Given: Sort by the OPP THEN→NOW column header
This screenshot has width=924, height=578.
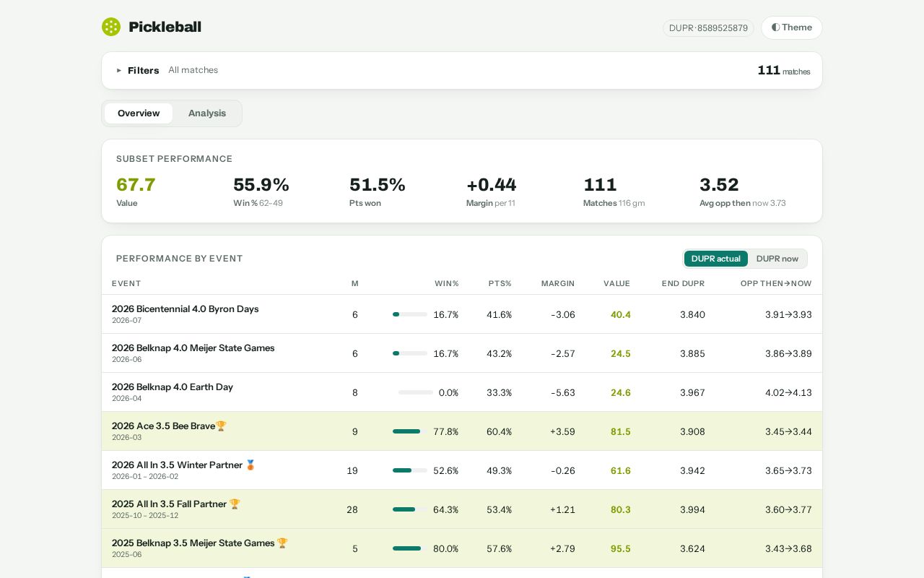Looking at the screenshot, I should (776, 284).
